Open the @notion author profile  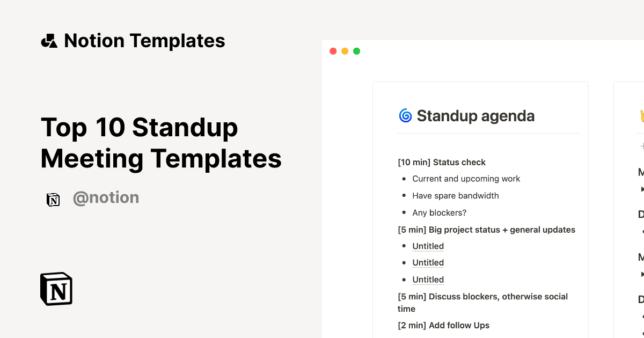click(106, 197)
